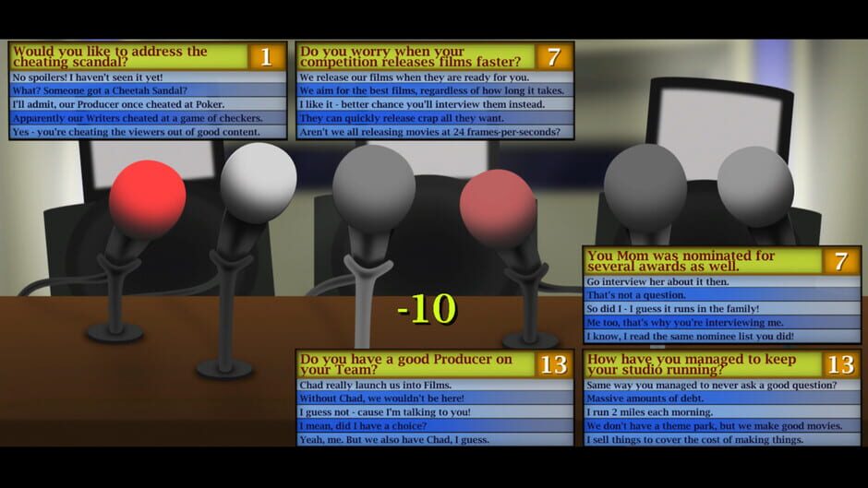Answer "No spoilers! I haven't seen it yet!"
Image resolution: width=868 pixels, height=488 pixels.
(148, 77)
